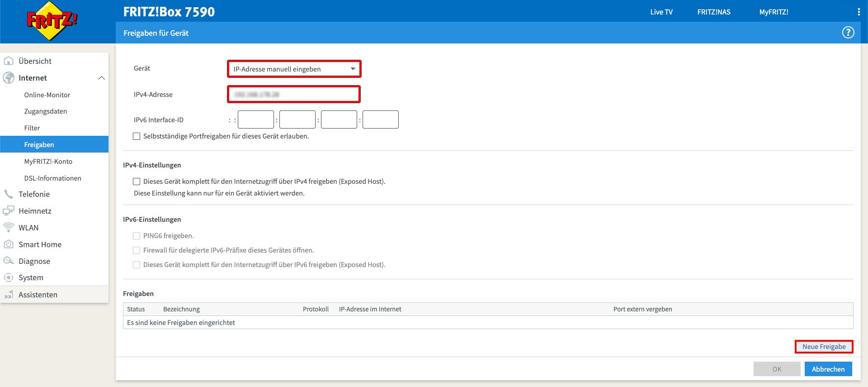The width and height of the screenshot is (868, 387).
Task: Expand the Heimnetz menu section
Action: (x=35, y=211)
